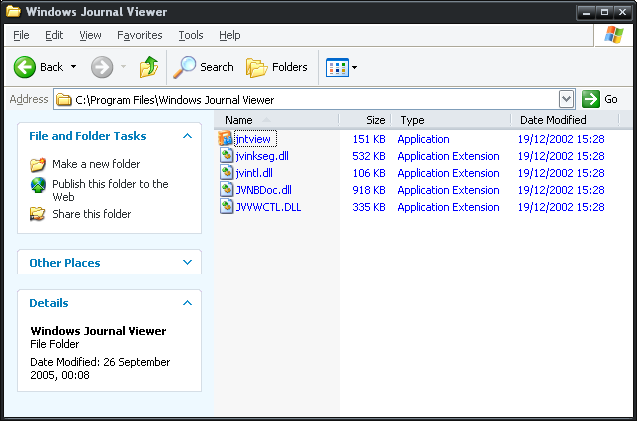Sort by the Size column header
The height and width of the screenshot is (421, 637).
click(x=365, y=120)
